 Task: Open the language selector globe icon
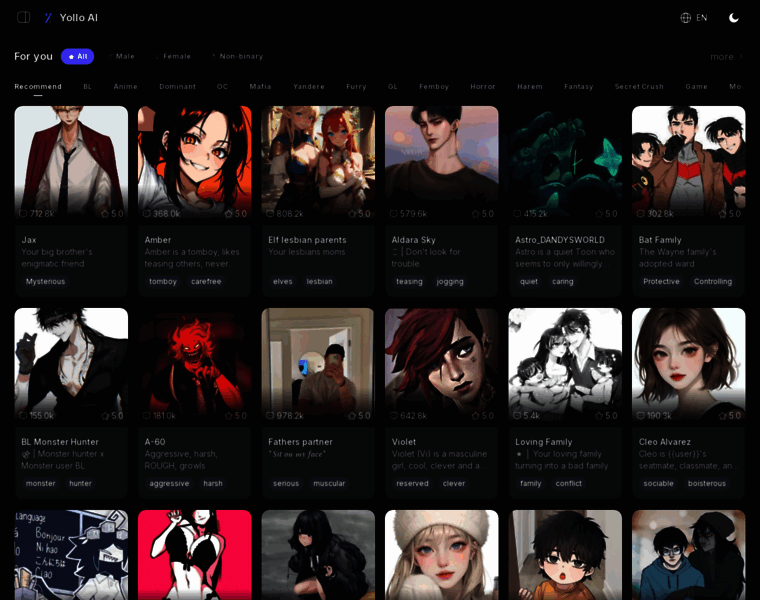click(686, 17)
